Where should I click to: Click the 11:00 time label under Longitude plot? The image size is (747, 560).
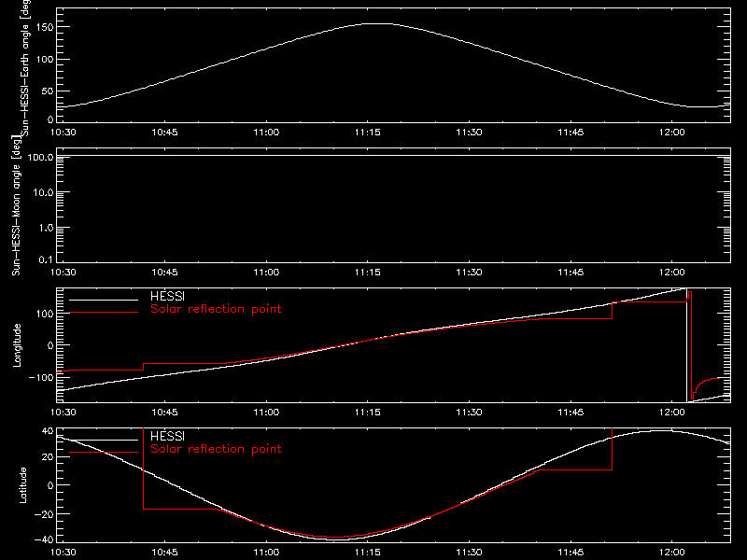point(266,412)
